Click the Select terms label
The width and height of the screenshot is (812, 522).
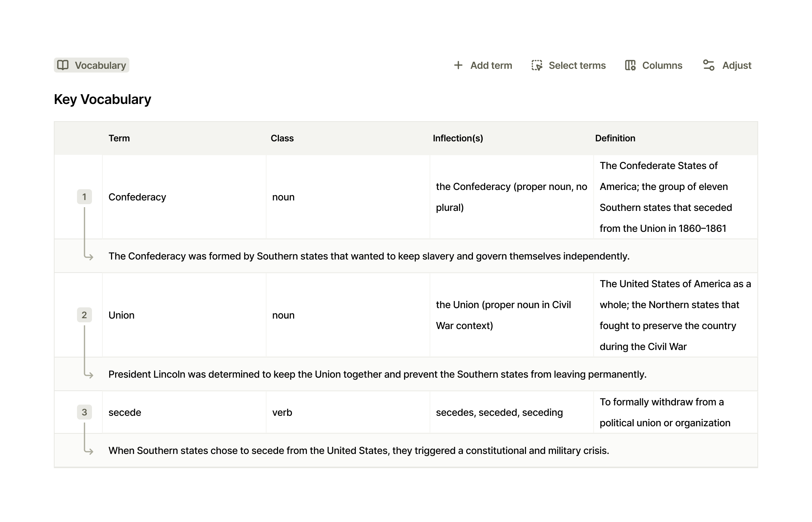pyautogui.click(x=577, y=65)
